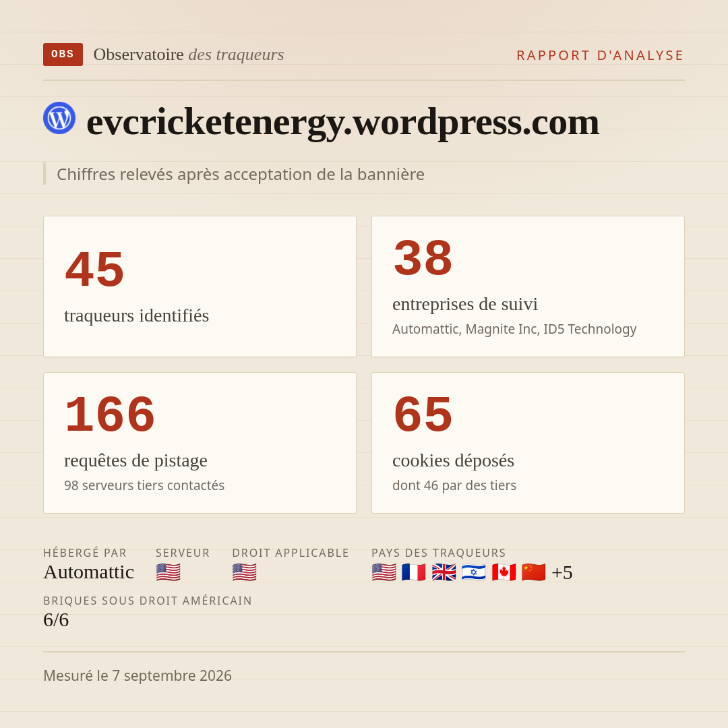This screenshot has height=728, width=728.
Task: Click the Hébergé par label
Action: coord(85,553)
